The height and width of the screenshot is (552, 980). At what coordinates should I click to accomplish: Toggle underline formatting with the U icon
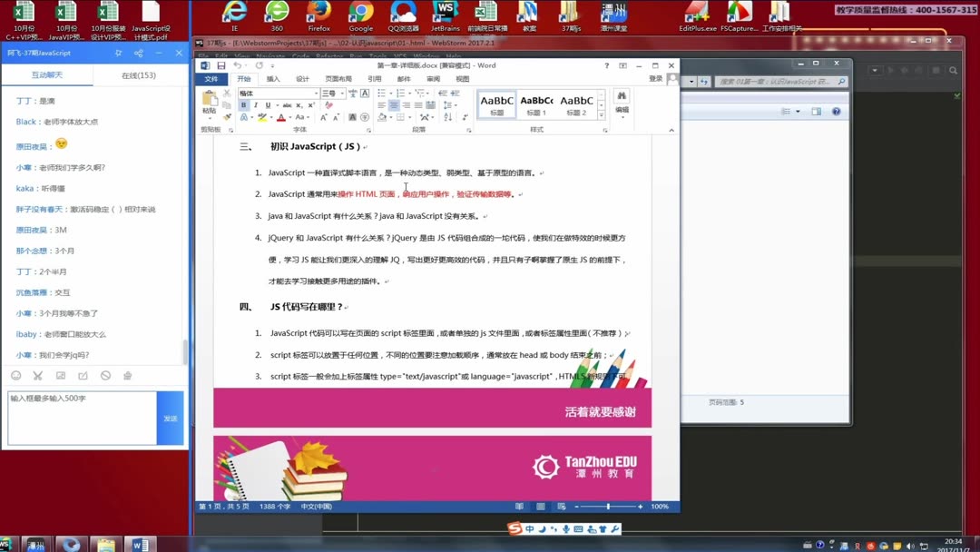(x=268, y=104)
